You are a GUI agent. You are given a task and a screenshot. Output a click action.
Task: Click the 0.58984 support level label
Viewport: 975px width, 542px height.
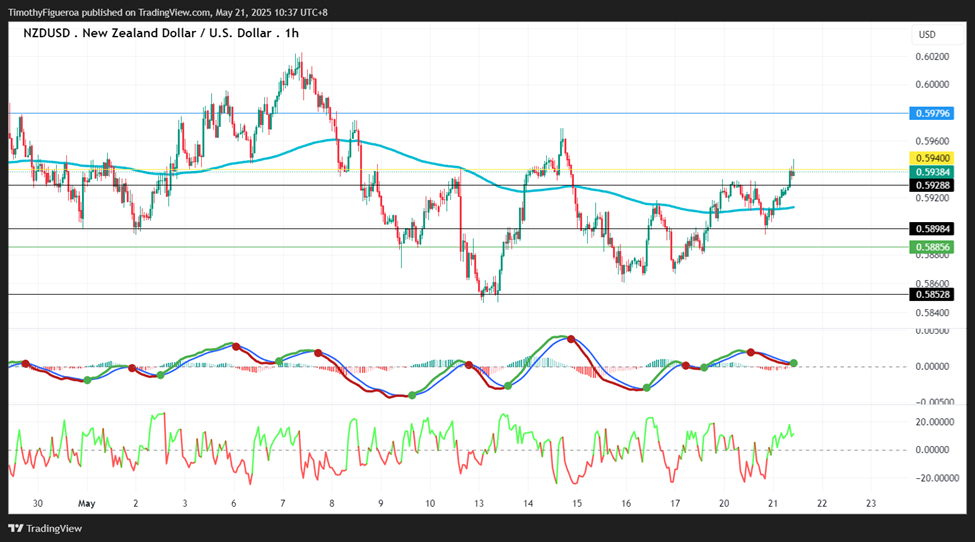[x=931, y=229]
